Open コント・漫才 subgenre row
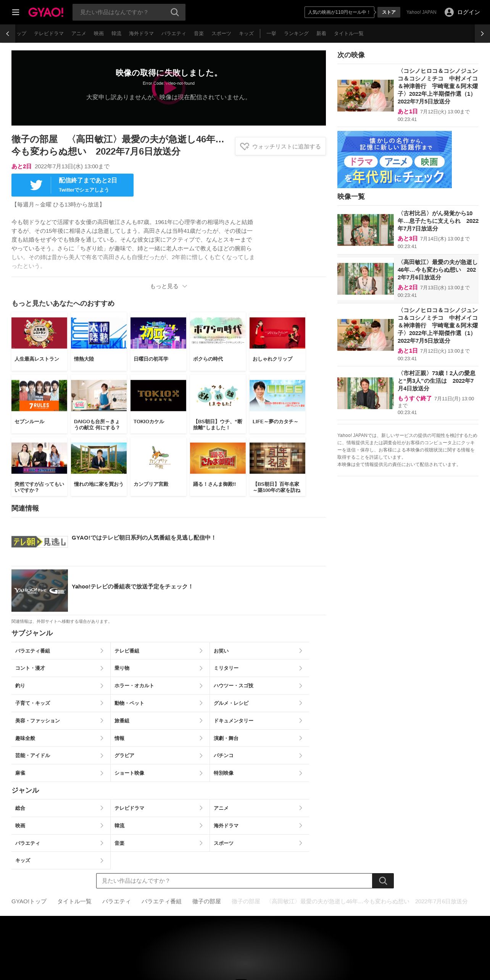The image size is (490, 980). coord(61,668)
